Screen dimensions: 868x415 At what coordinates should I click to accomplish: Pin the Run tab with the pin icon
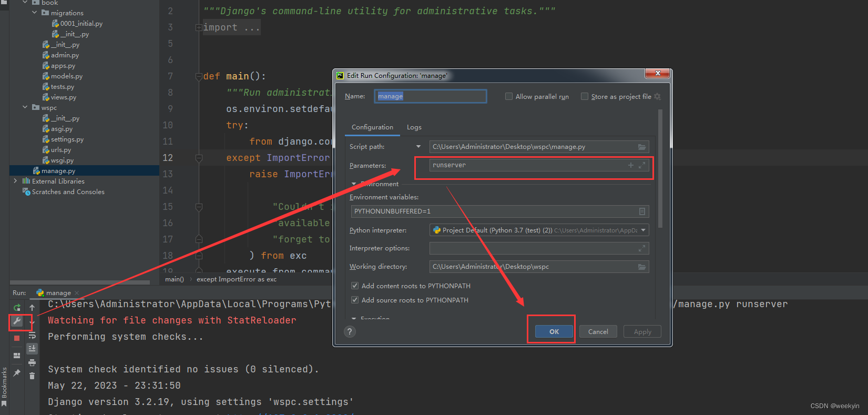tap(17, 373)
